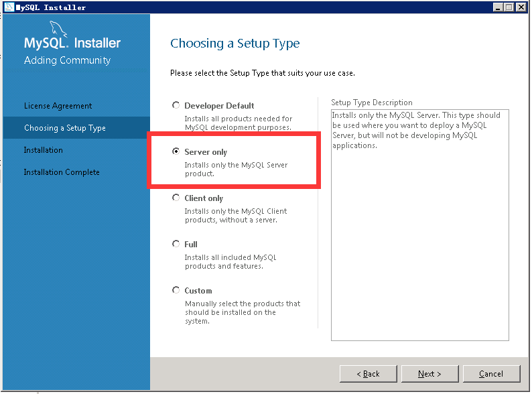
Task: Minimize the MySQL Installer window
Action: [498, 7]
